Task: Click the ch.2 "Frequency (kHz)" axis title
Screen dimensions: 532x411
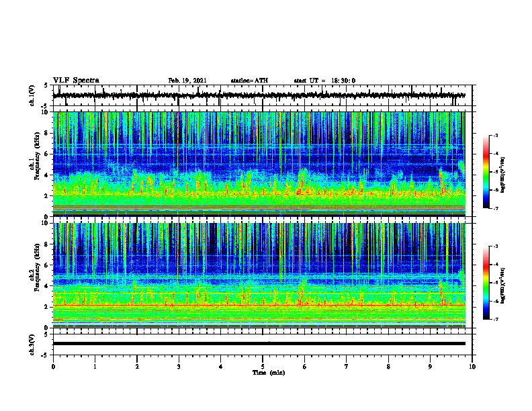Action: (38, 267)
